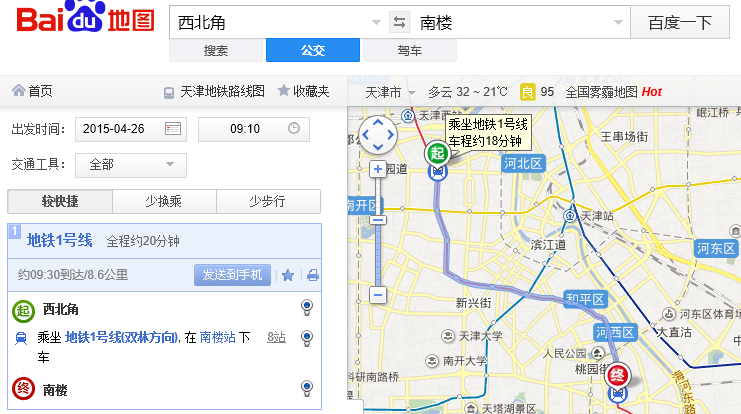Zoom in the map with plus button
741x414 pixels.
[378, 169]
